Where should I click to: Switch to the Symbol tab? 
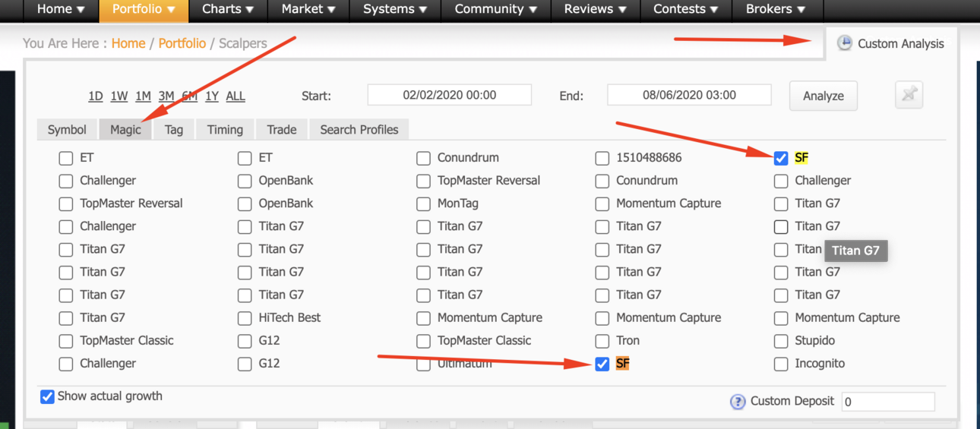click(x=67, y=130)
